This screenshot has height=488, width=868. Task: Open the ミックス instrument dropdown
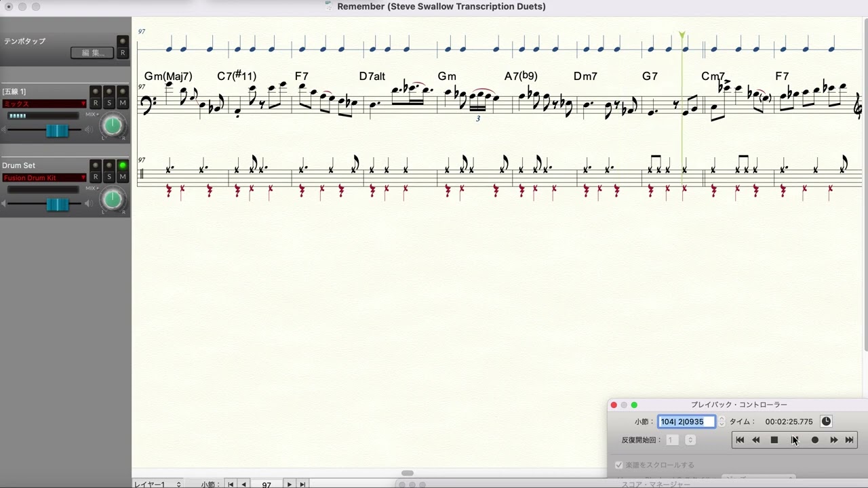click(45, 104)
